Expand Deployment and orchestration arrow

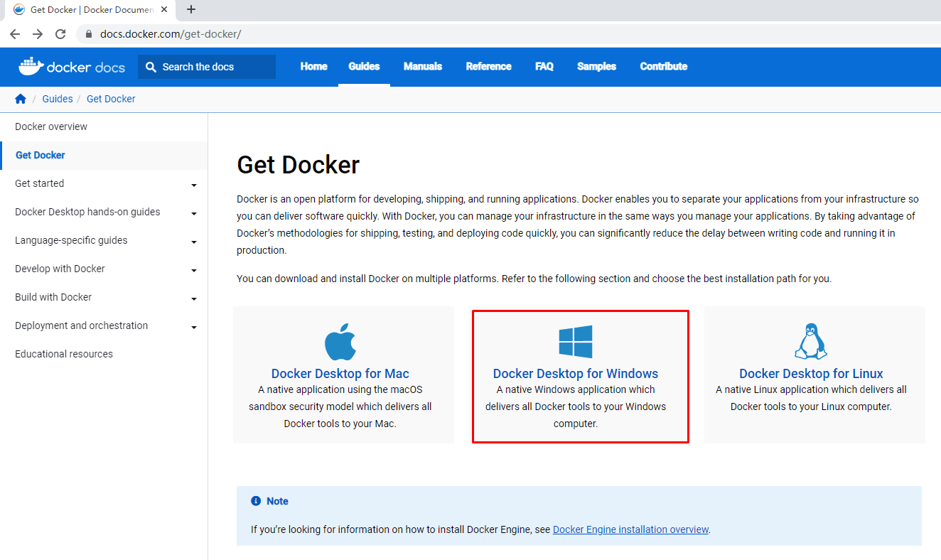click(x=194, y=328)
